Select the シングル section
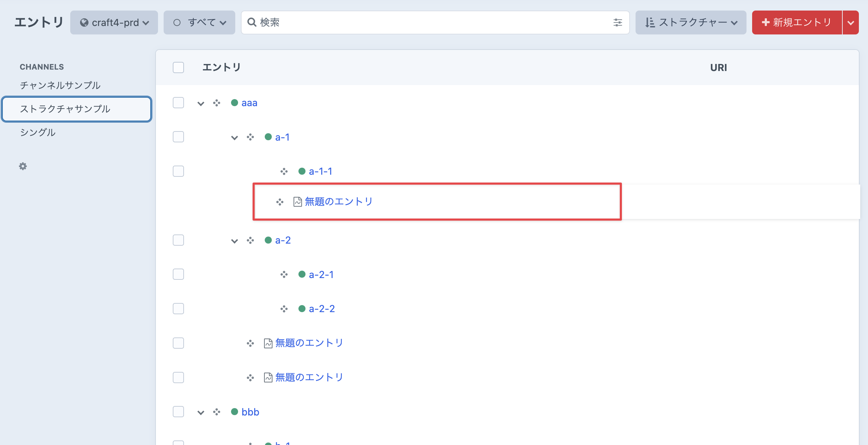This screenshot has height=445, width=868. point(37,133)
